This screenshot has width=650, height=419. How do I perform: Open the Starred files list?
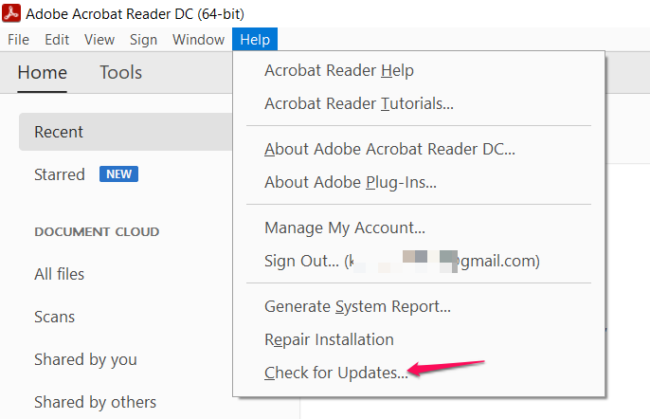coord(60,174)
